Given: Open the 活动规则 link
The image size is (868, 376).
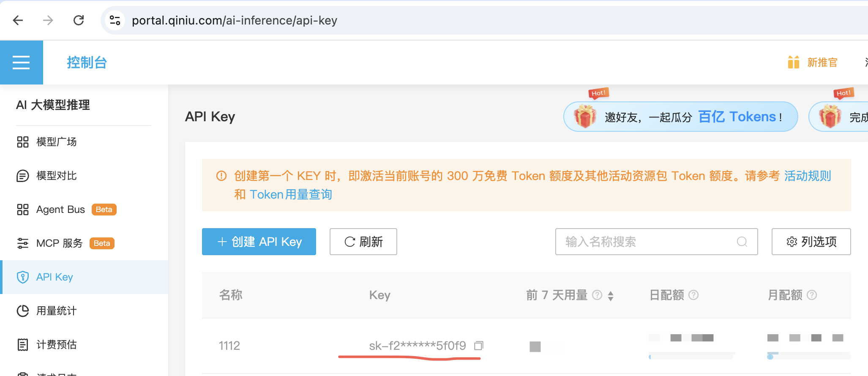Looking at the screenshot, I should (808, 176).
